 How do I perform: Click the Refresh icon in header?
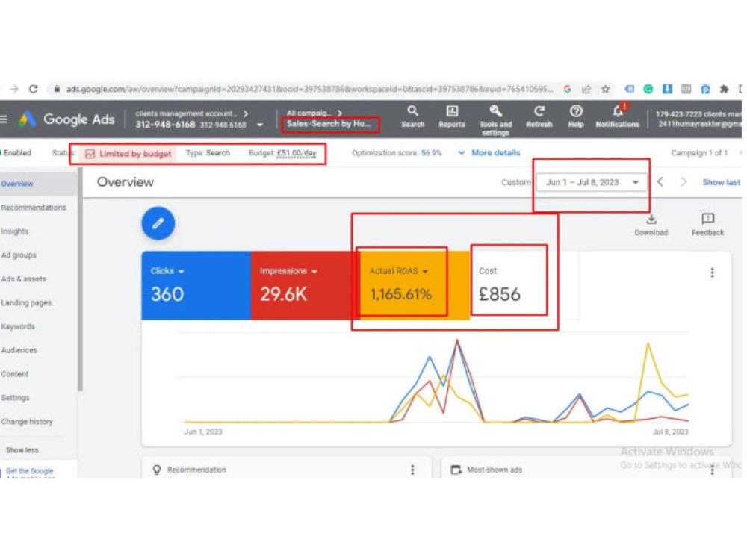pos(539,117)
